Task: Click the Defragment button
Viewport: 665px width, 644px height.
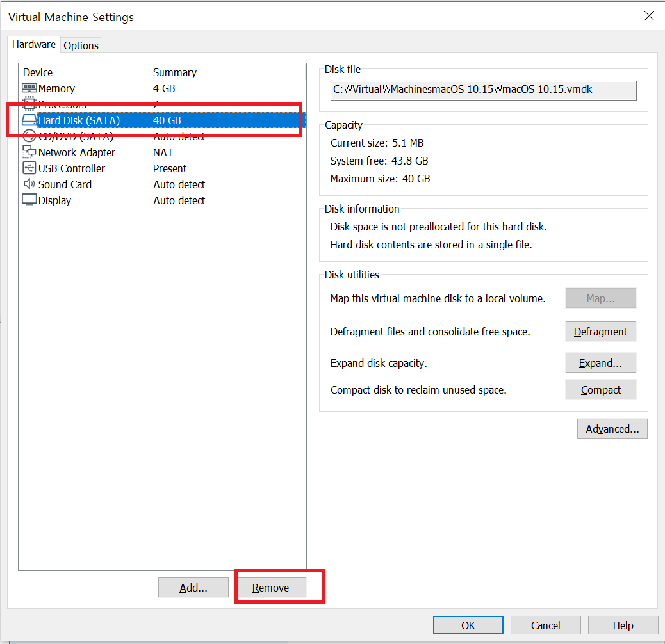Action: pos(600,332)
